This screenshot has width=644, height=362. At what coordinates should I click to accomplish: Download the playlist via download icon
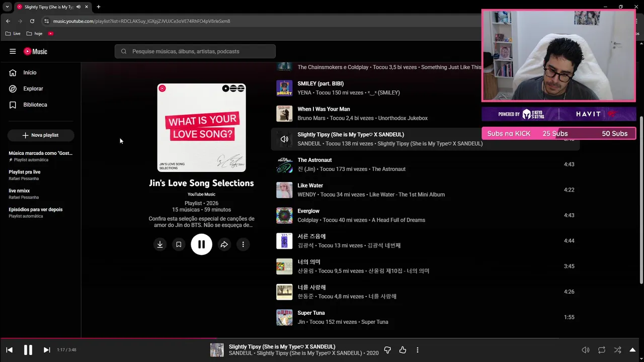(160, 244)
